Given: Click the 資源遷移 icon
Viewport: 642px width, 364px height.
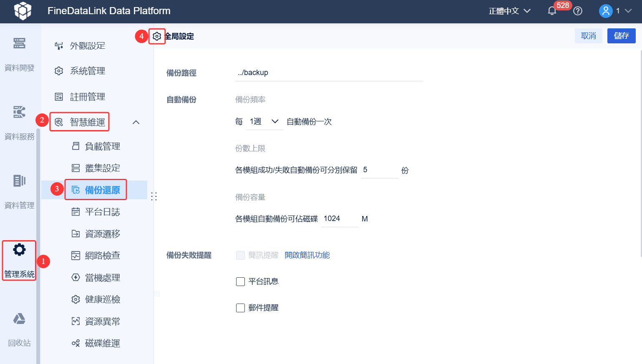Looking at the screenshot, I should [76, 233].
